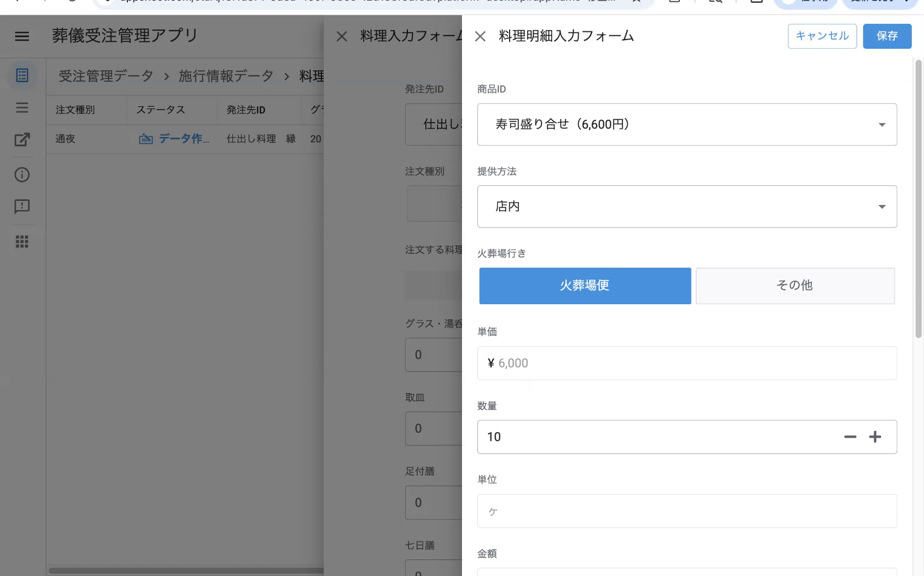
Task: Select the その他 option
Action: click(x=795, y=286)
